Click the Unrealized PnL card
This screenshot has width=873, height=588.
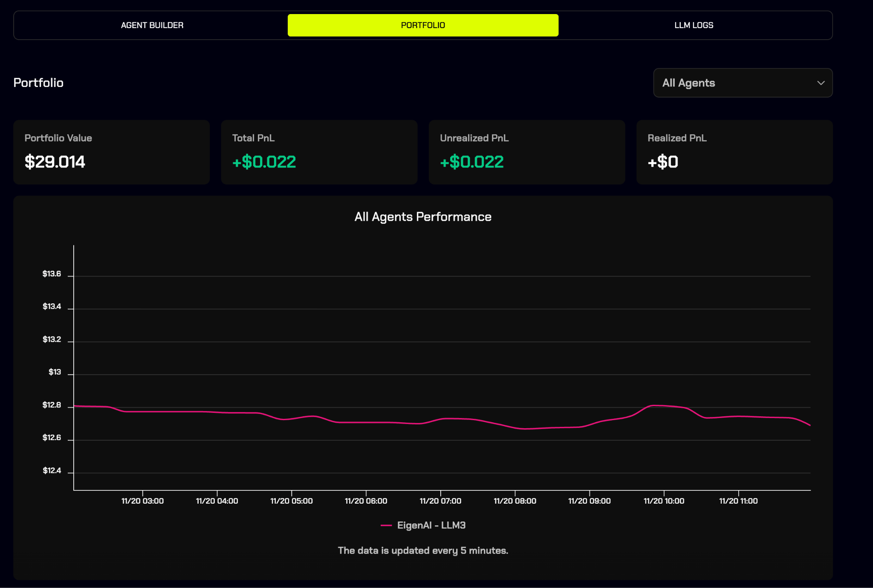527,152
